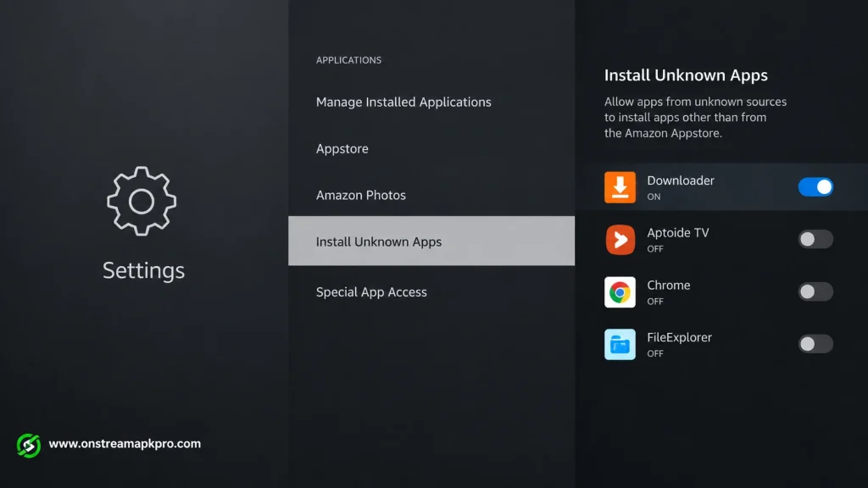Screen dimensions: 868x488
Task: Click the Aptoide TV app icon
Action: click(620, 240)
